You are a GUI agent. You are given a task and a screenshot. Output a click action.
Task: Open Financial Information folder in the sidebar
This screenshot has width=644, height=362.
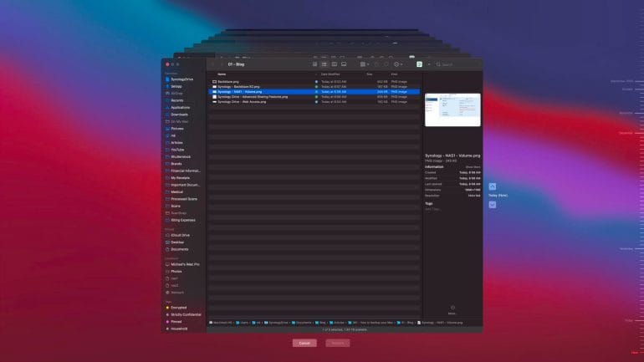coord(185,171)
